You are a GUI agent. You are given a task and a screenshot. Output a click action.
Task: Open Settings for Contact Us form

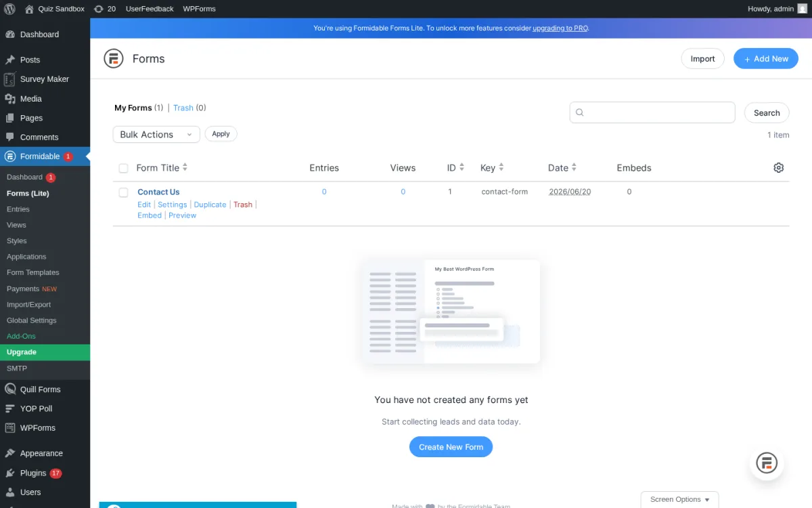[x=172, y=205]
